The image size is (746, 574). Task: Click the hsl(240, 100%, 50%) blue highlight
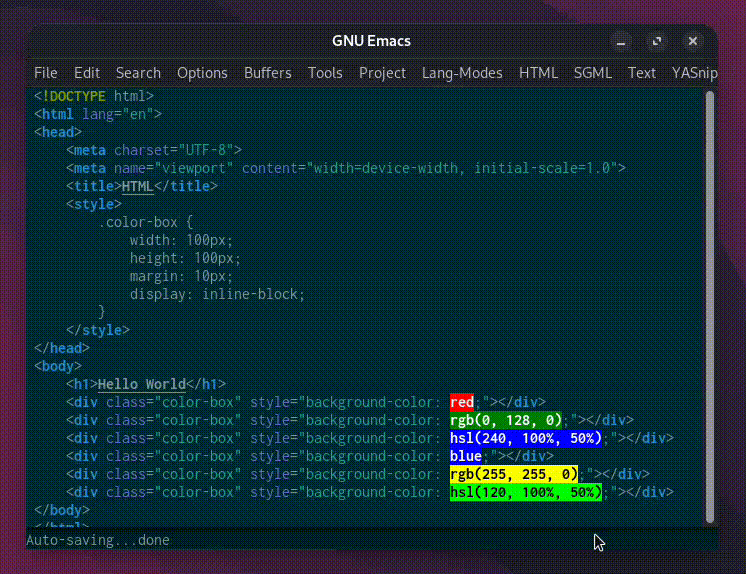(526, 438)
